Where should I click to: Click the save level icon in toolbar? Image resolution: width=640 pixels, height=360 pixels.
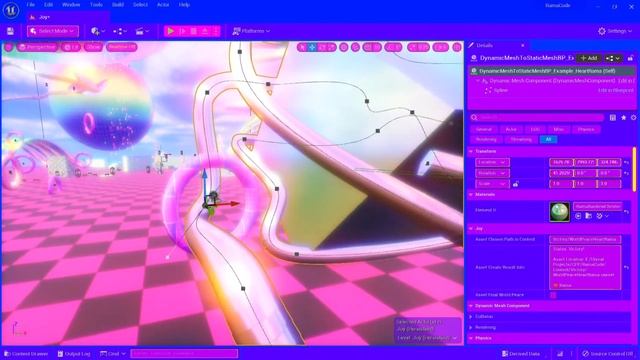[x=10, y=31]
